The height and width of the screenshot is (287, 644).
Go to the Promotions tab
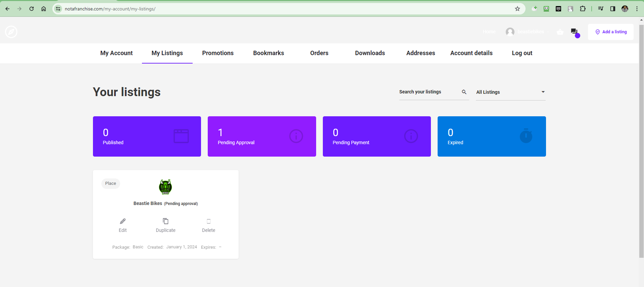pos(218,53)
